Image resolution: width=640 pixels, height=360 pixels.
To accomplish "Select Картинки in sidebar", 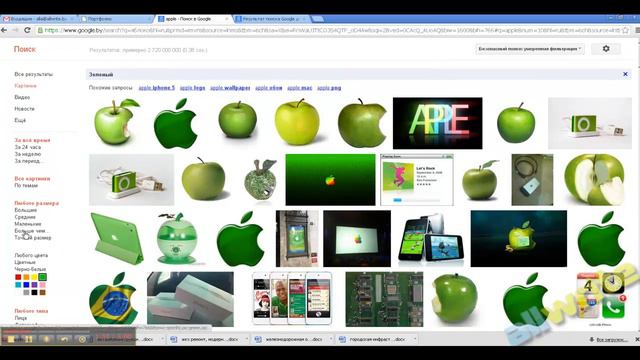I will (25, 86).
